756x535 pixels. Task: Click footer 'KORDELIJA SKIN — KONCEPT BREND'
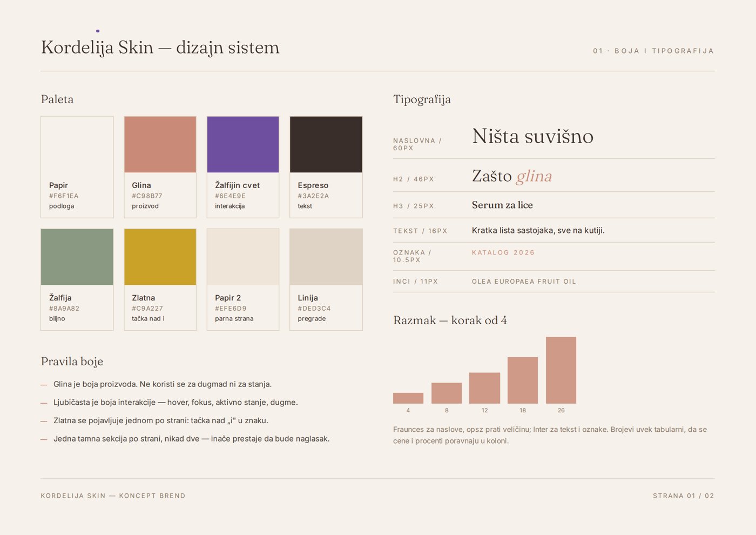coord(113,496)
